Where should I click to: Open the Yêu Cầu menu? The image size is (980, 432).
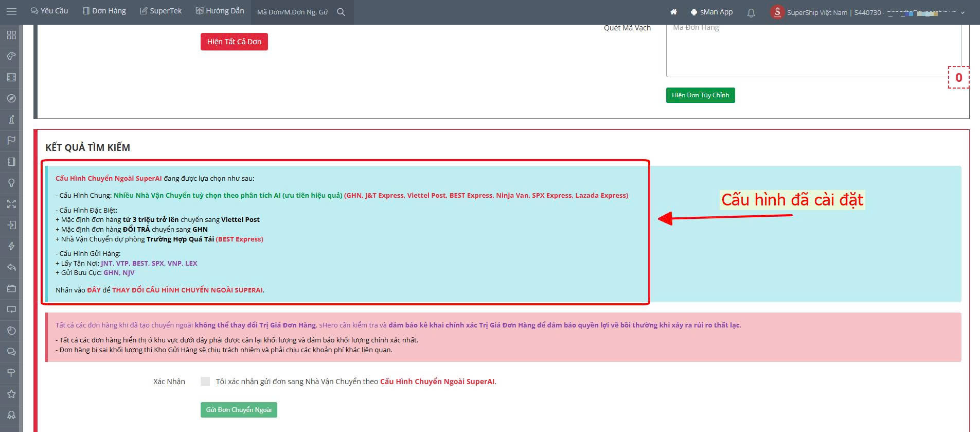49,11
